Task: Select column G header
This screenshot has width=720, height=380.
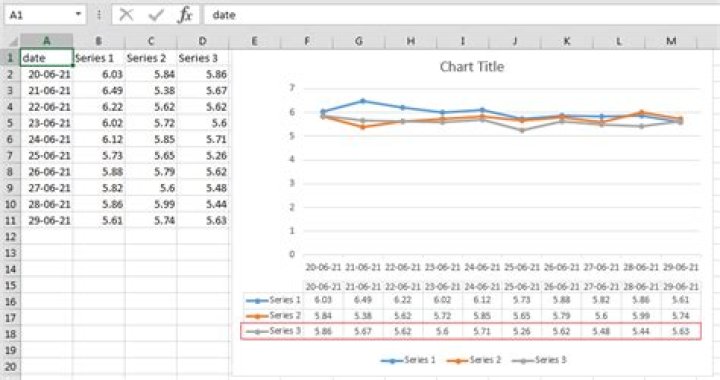Action: pyautogui.click(x=359, y=41)
